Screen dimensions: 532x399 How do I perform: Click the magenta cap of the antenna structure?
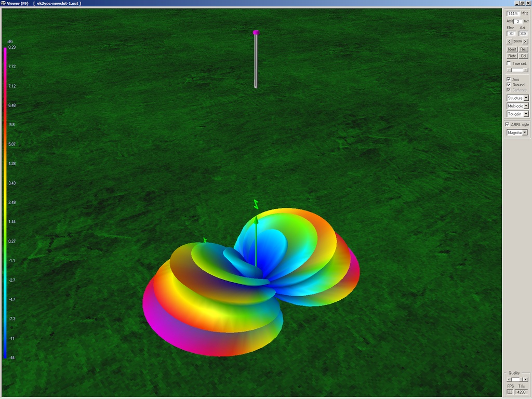coord(256,33)
